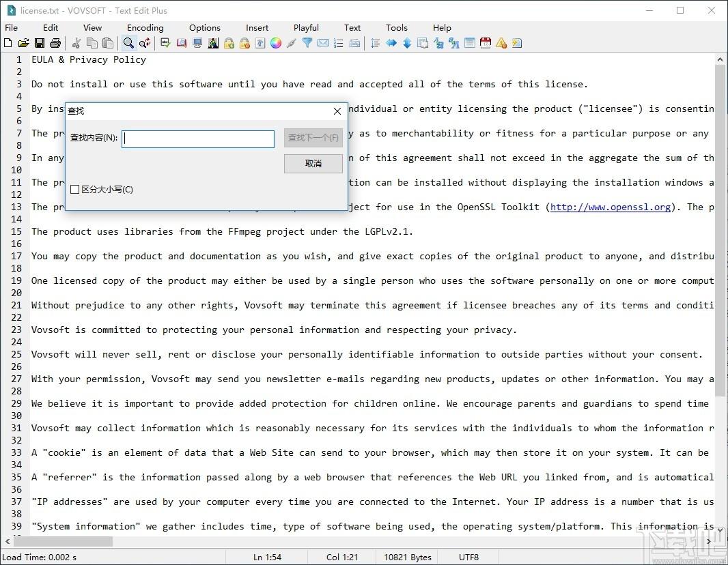Click the New file toolbar icon
Viewport: 728px width, 565px height.
(8, 43)
